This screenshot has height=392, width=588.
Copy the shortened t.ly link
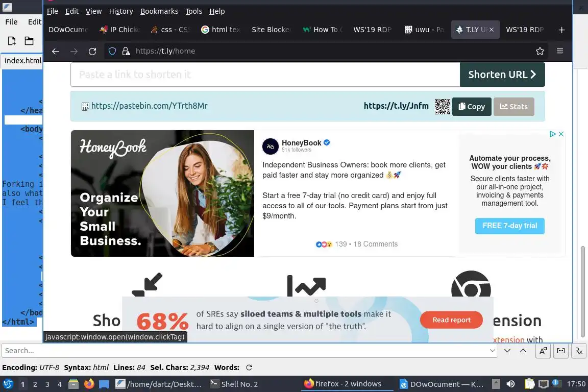point(472,107)
